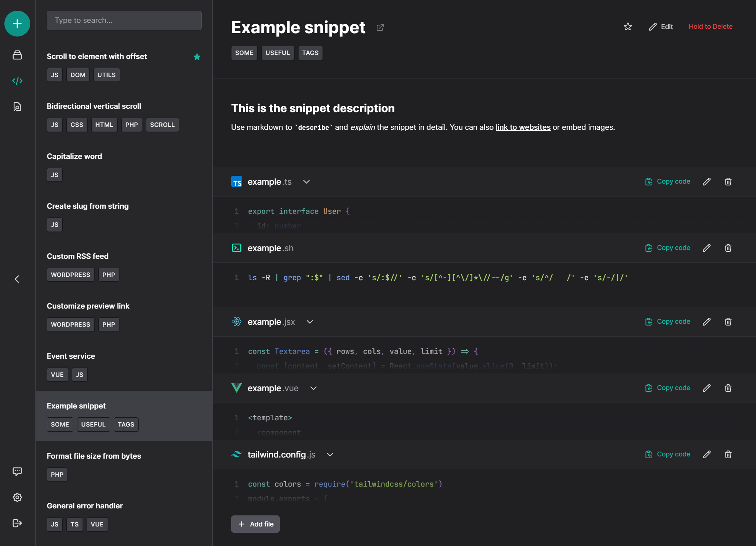Open the code snippets sidebar icon
The width and height of the screenshot is (756, 546).
tap(17, 80)
